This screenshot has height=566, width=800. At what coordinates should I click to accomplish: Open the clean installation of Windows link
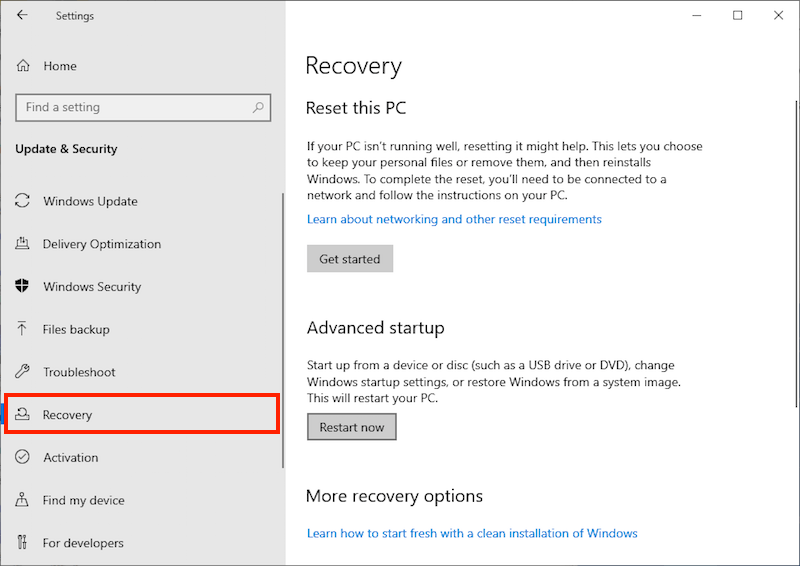[472, 533]
